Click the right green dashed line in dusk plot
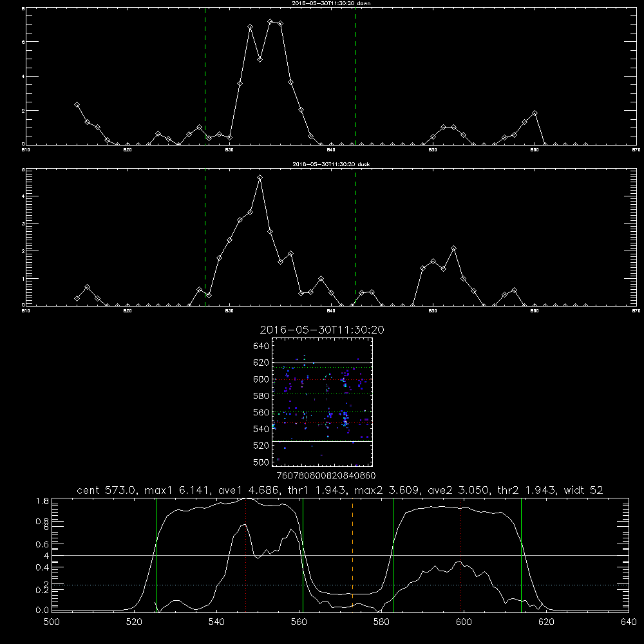 coord(355,238)
